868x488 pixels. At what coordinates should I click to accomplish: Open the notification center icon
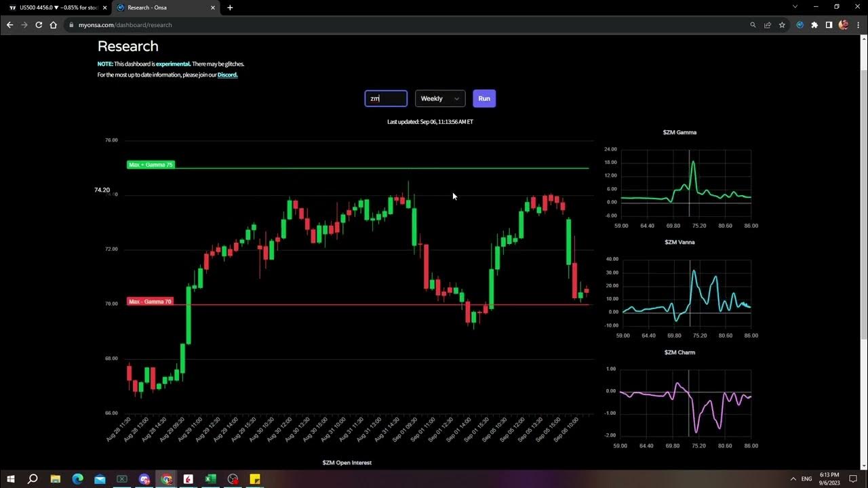[x=853, y=479]
